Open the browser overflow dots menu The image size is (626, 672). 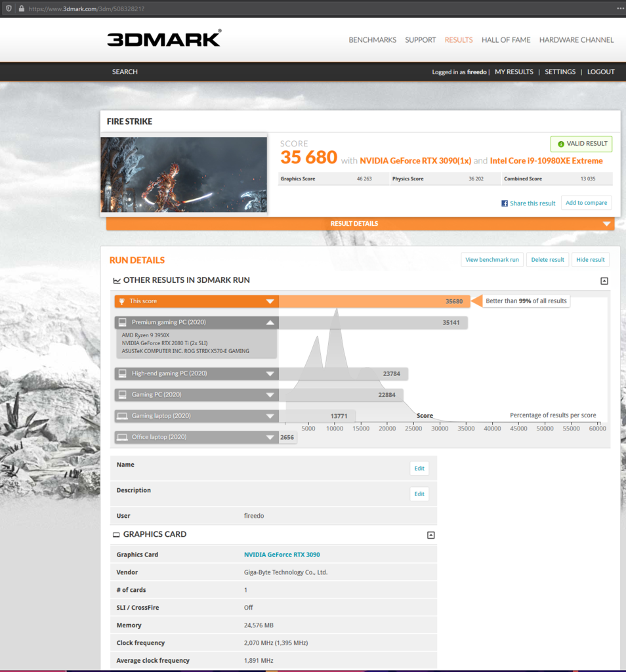[x=621, y=8]
